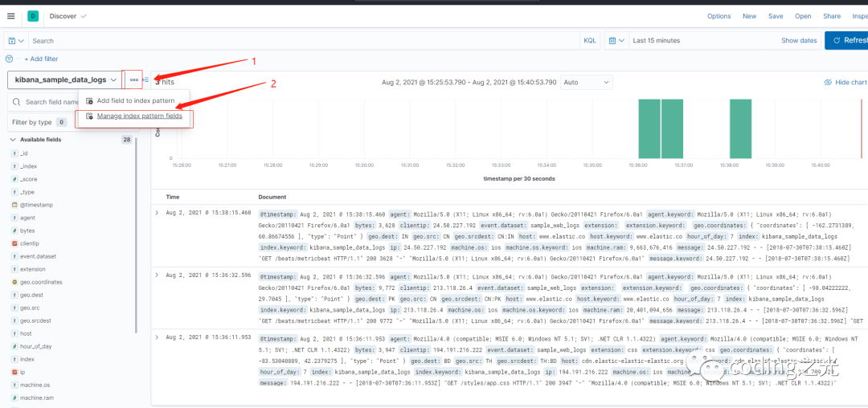This screenshot has height=408, width=868.
Task: Click the host field type icon
Action: pos(14,333)
